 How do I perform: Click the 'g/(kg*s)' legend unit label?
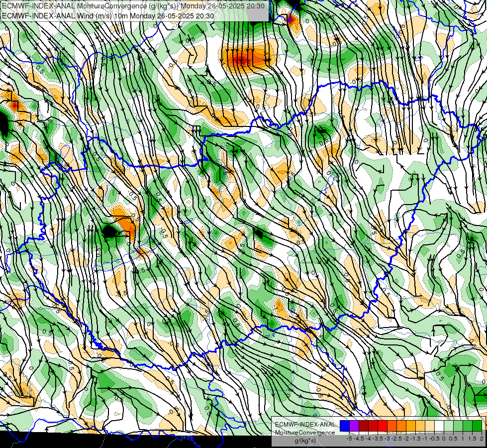(305, 441)
